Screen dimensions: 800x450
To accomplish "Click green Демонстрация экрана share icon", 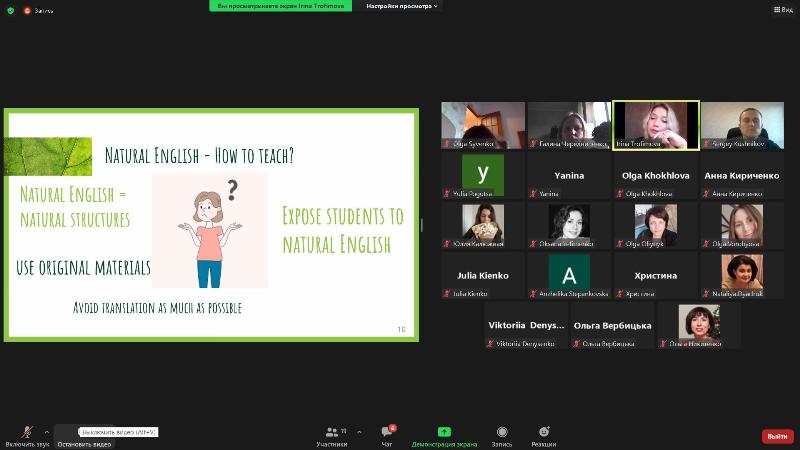I will tap(444, 432).
